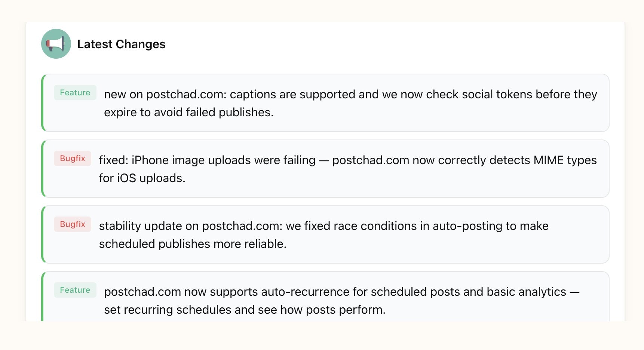
Task: Click the megaphone announcement icon
Action: coord(56,44)
